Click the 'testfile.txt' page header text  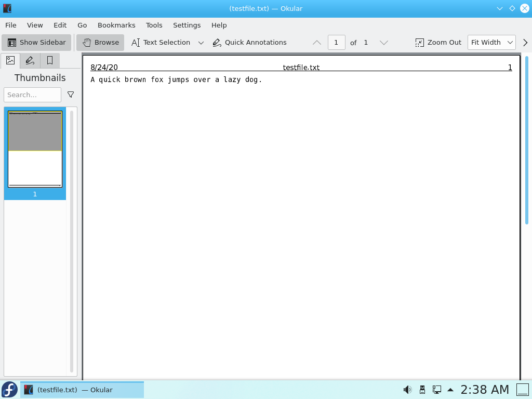[301, 68]
